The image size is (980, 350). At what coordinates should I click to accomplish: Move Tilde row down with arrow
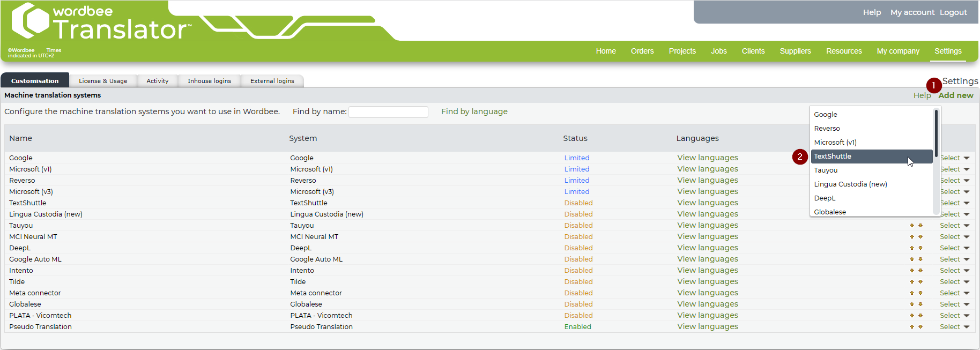(x=920, y=282)
